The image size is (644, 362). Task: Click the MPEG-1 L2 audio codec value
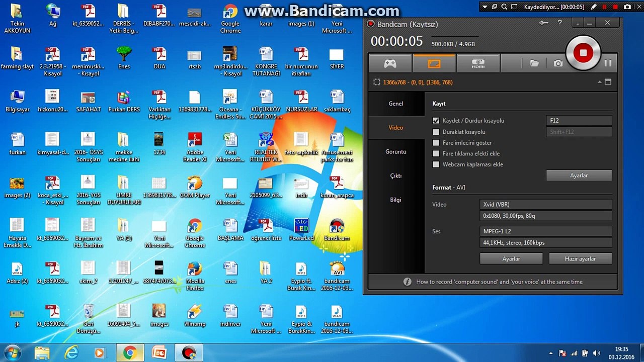pos(546,231)
